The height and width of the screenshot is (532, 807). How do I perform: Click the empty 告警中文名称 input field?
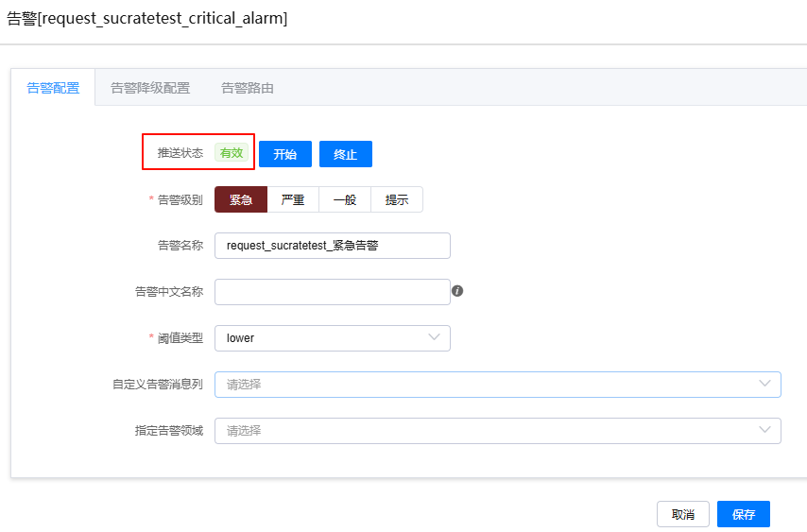click(x=333, y=292)
